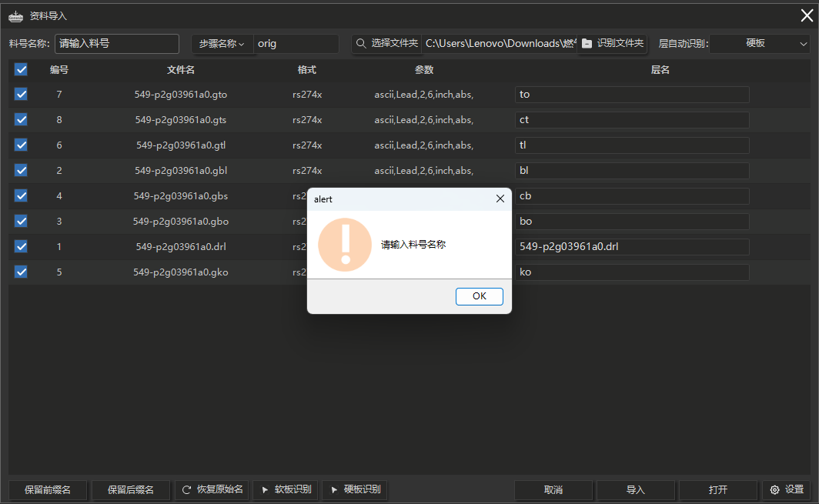Close the alert dialog with X
819x504 pixels.
[x=500, y=199]
